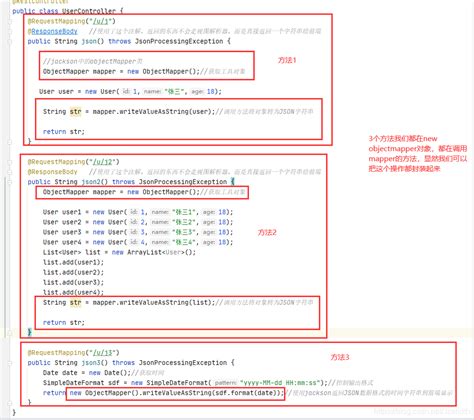Toggle fold marker beside first @RequestMapping annotation
474x420 pixels.
tap(10, 22)
